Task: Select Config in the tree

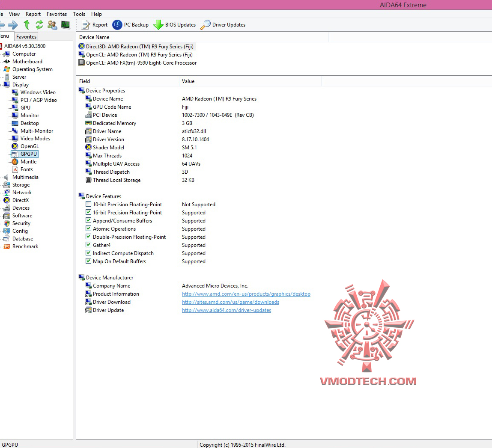Action: 20,231
